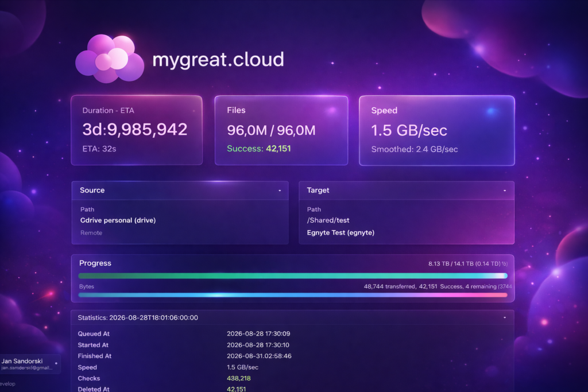Select the Speed card

[436, 130]
